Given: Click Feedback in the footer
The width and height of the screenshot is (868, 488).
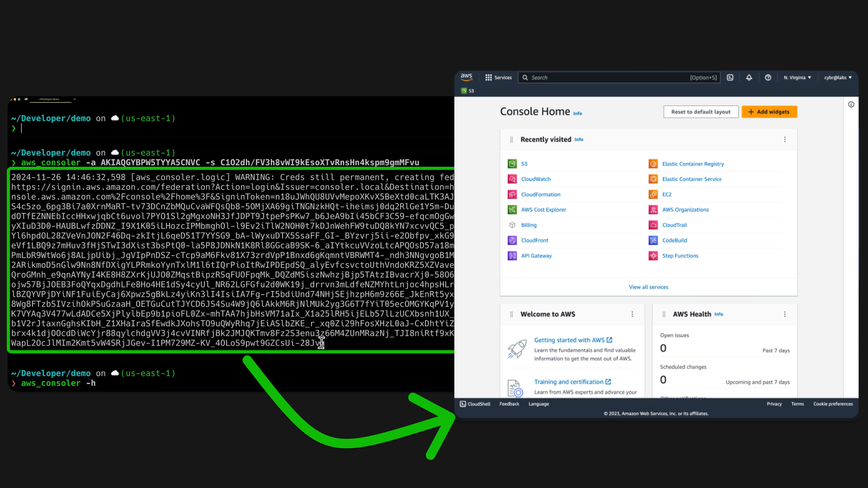Looking at the screenshot, I should point(509,404).
